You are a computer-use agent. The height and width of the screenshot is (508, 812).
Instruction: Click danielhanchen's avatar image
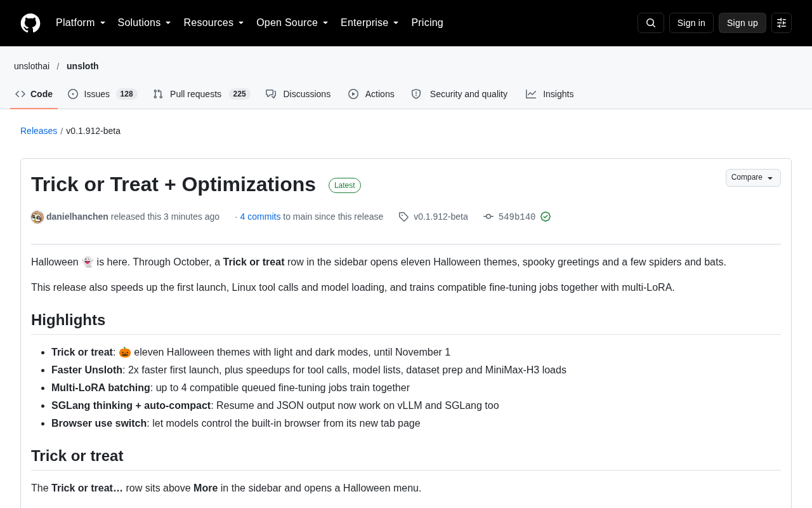tap(37, 217)
